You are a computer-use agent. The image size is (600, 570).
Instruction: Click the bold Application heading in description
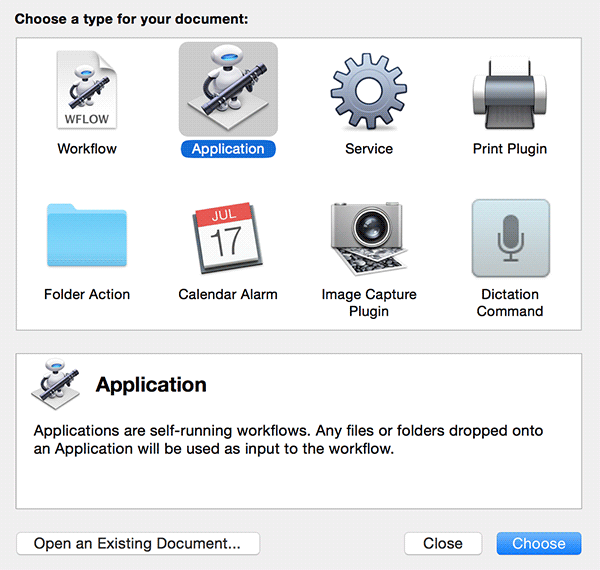click(151, 384)
